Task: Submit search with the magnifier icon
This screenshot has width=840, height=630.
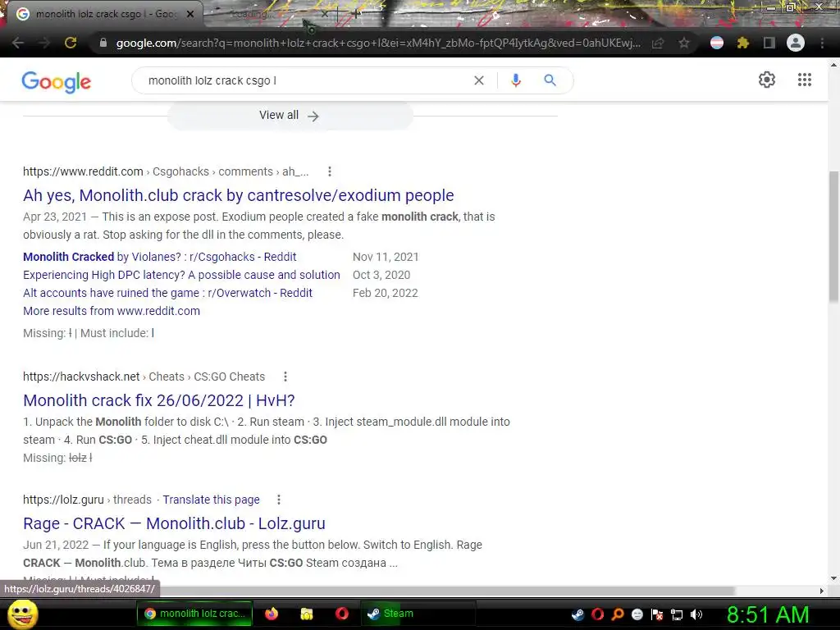Action: pyautogui.click(x=550, y=80)
